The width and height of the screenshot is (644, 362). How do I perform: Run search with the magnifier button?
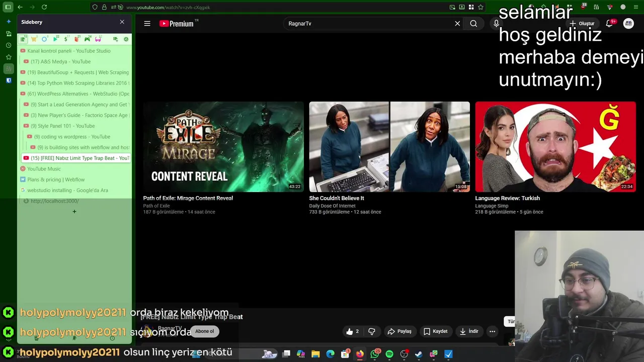473,24
